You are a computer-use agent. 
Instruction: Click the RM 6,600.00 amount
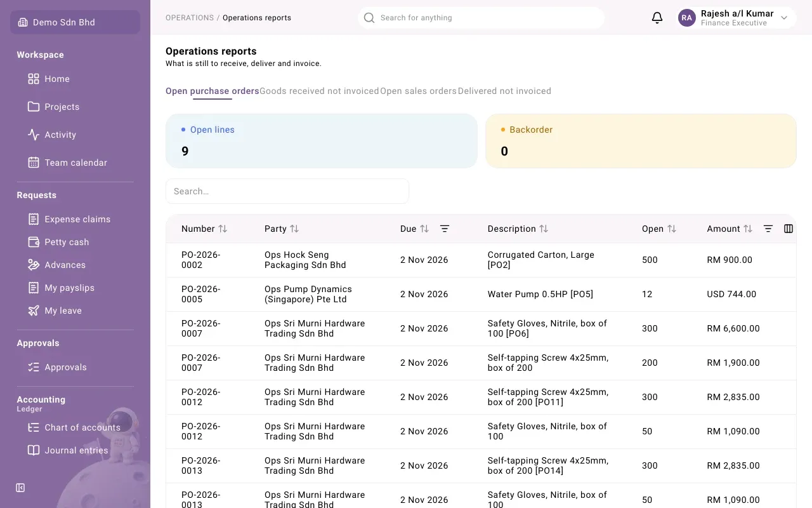pos(733,328)
